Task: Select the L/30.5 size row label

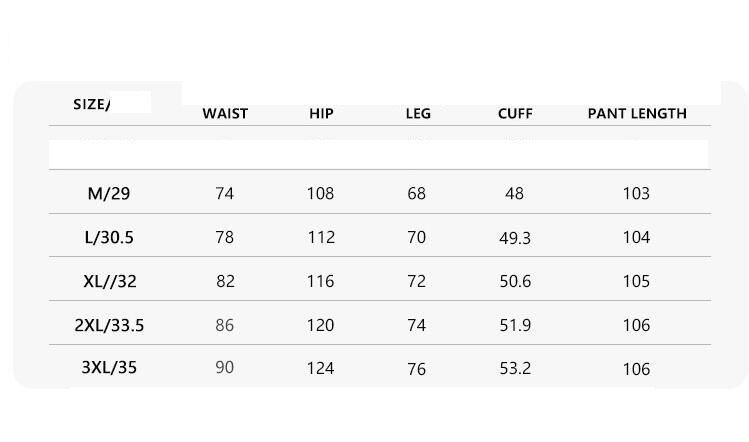Action: 109,237
